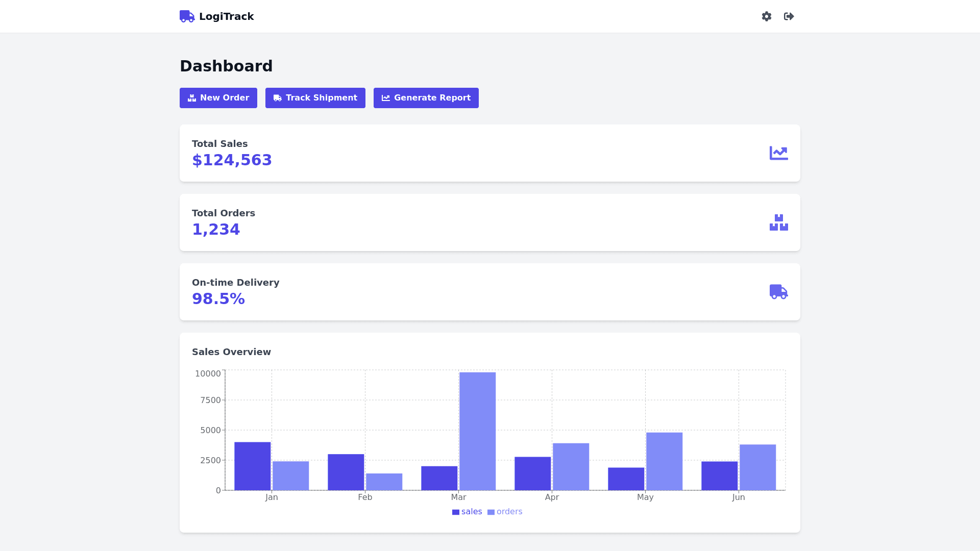Click the Total Orders boxes icon

778,222
